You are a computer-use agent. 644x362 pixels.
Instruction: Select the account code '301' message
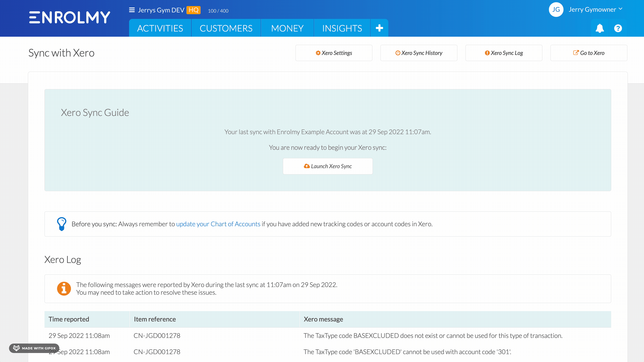coord(407,352)
